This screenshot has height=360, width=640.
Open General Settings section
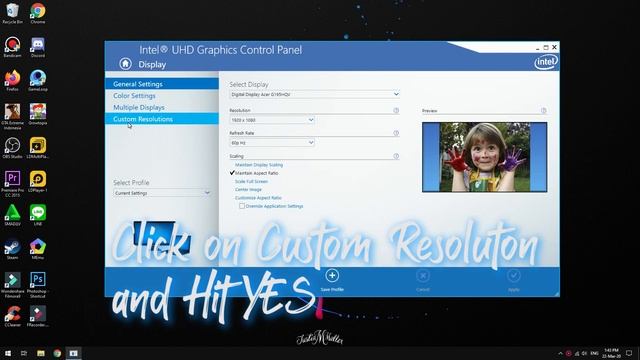click(x=162, y=84)
